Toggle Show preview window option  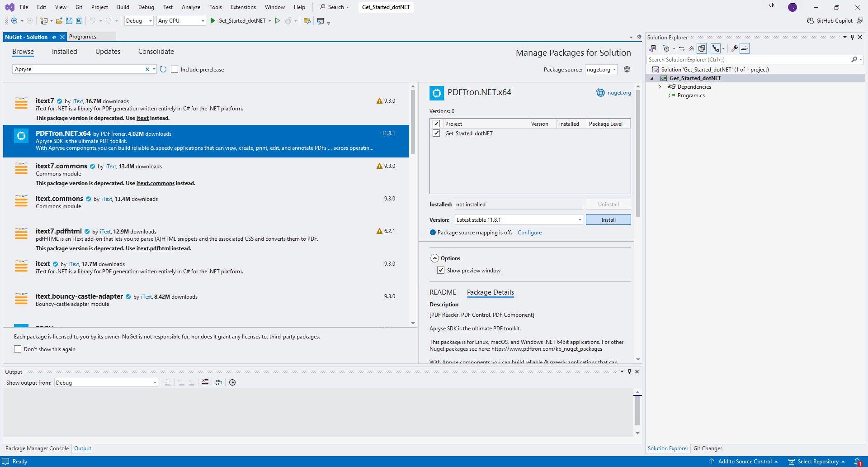pos(441,270)
